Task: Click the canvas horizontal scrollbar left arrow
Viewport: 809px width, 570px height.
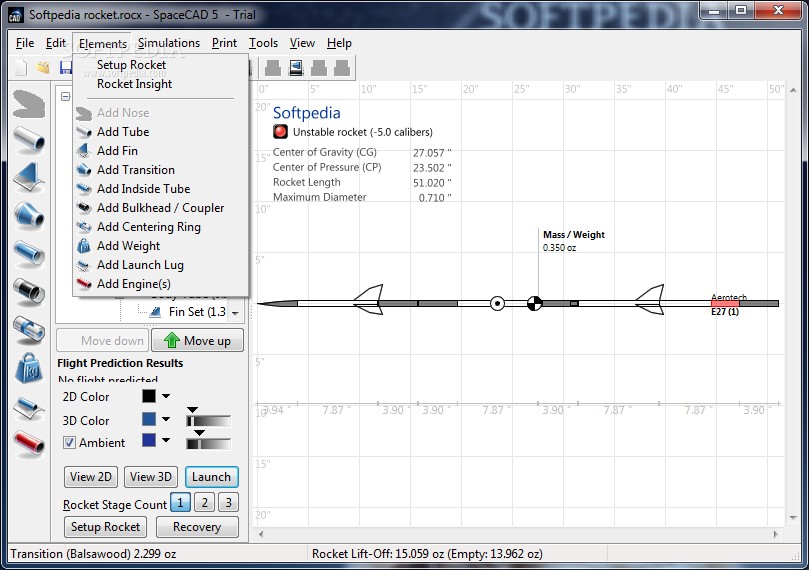Action: (261, 534)
